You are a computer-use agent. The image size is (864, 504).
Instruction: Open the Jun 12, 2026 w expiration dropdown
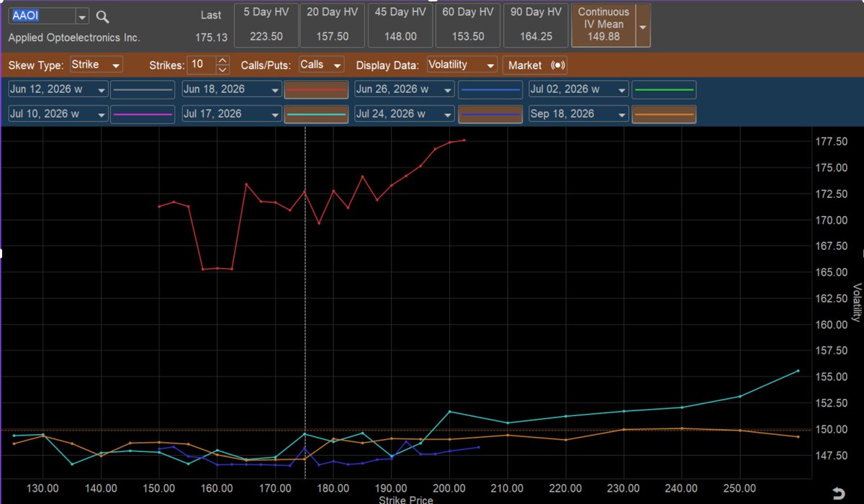pyautogui.click(x=58, y=89)
